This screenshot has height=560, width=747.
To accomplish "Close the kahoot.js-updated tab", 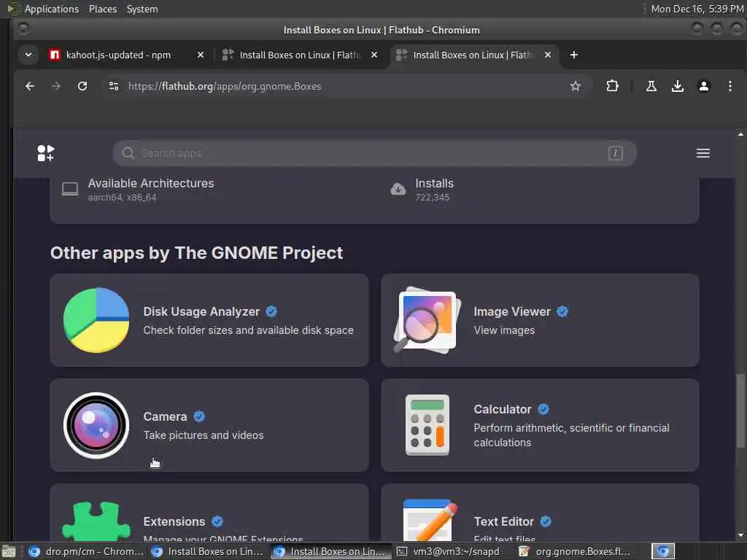I will (201, 55).
